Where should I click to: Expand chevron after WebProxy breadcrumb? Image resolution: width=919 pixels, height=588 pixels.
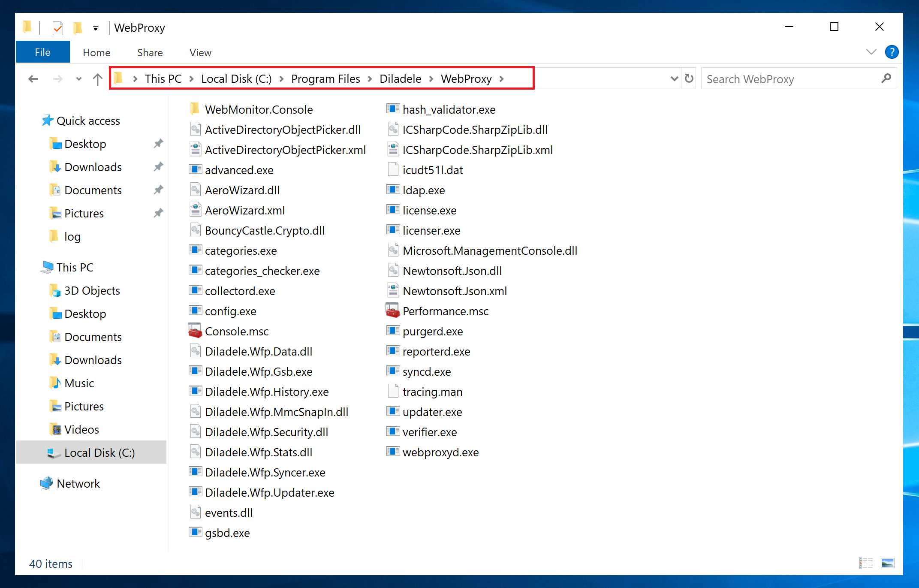click(x=501, y=79)
